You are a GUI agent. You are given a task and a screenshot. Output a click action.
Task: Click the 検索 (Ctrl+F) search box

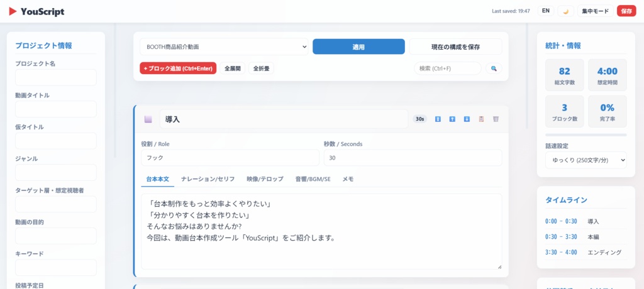[x=448, y=68]
